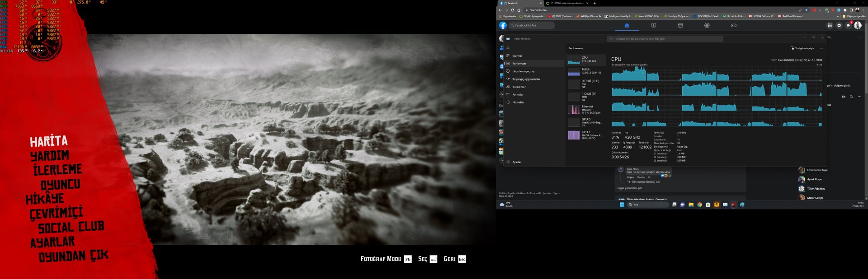
Task: Click Yeni görevi çalıştır button
Action: pyautogui.click(x=802, y=48)
